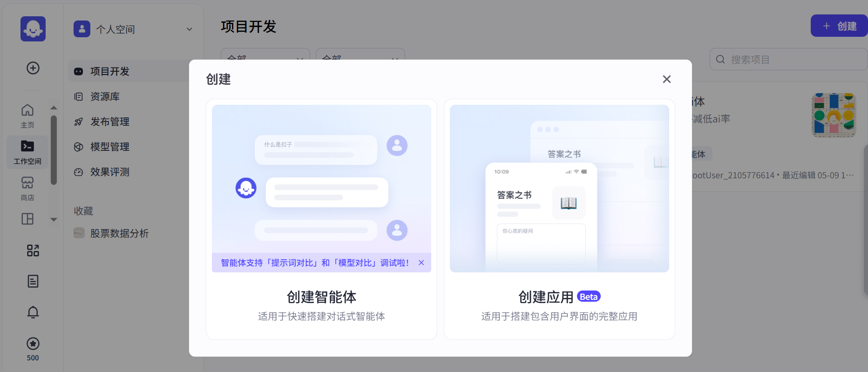Expand the 个人空间 workspace dropdown
The width and height of the screenshot is (868, 372).
tap(190, 29)
